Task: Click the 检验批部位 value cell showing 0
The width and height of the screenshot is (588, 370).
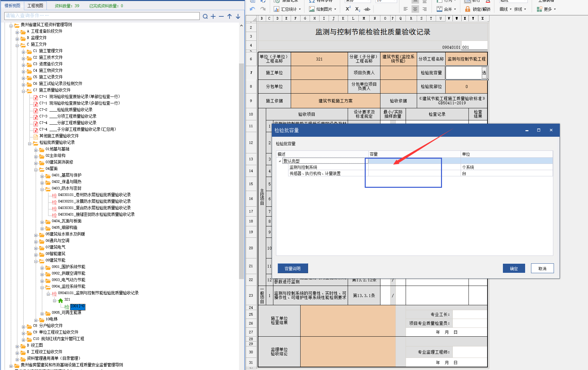Action: coord(466,87)
